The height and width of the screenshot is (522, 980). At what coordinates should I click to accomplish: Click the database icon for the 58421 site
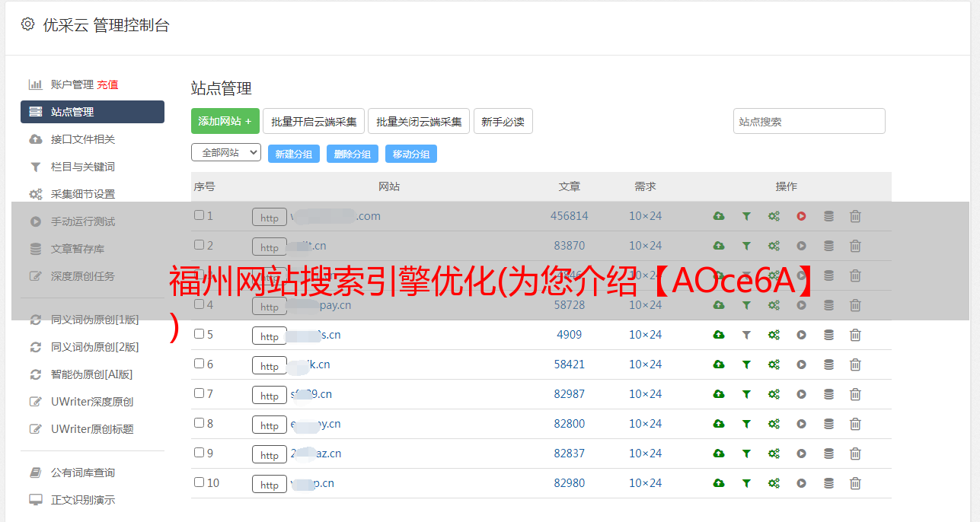(x=828, y=364)
